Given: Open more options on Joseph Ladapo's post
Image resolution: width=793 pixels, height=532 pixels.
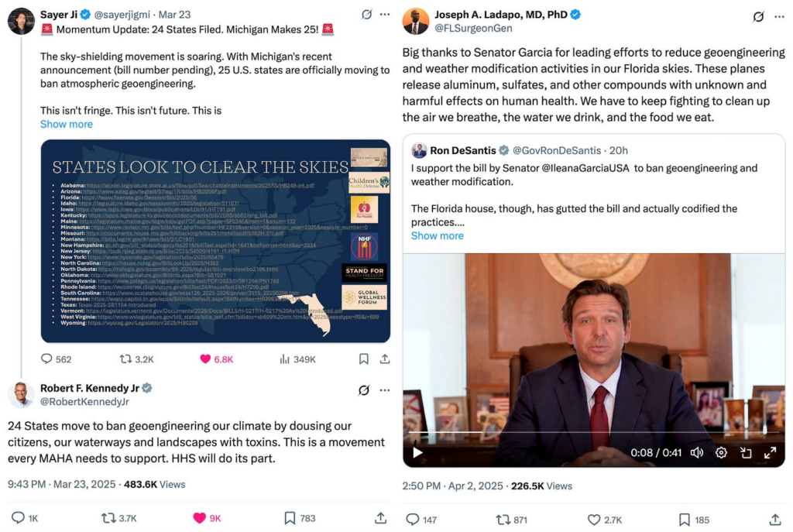Looking at the screenshot, I should point(779,17).
